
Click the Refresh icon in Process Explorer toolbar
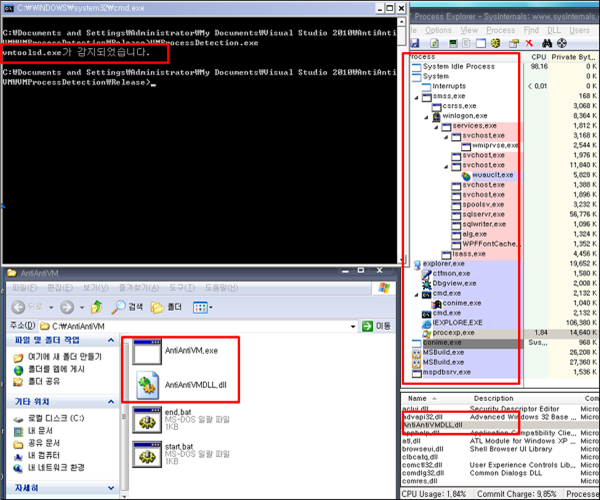(x=434, y=43)
